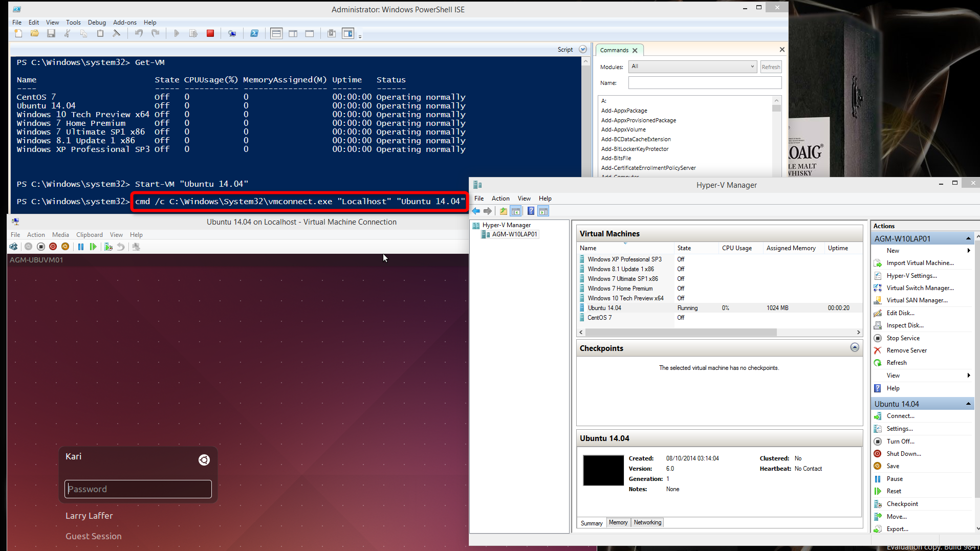Click Checkpoint icon in VM Connection toolbar

click(x=108, y=247)
